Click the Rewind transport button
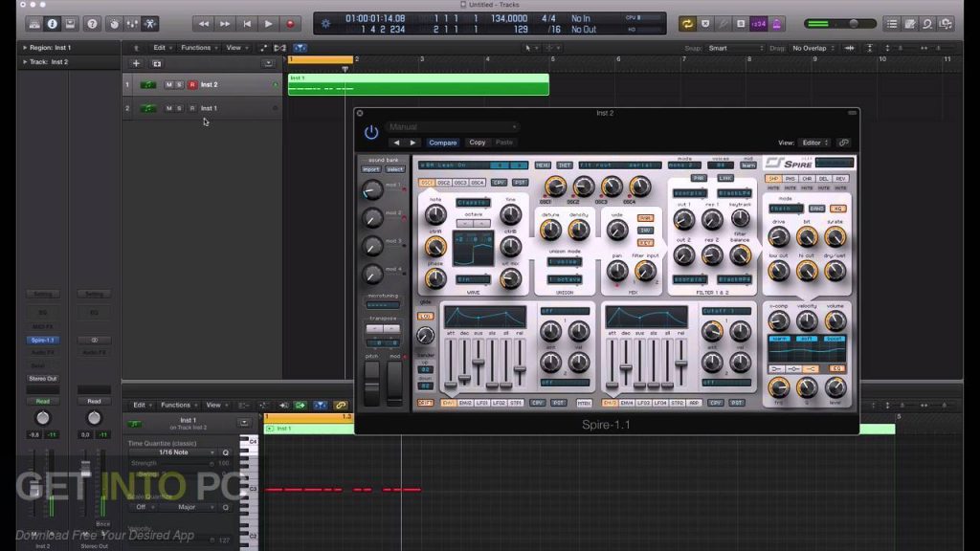Viewport: 980px width, 551px height. (x=203, y=24)
